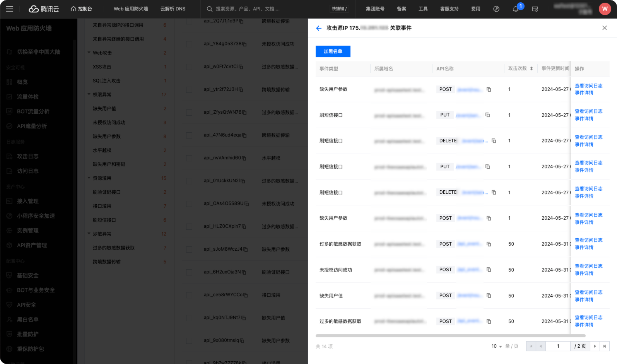Go to the next page of events
Image resolution: width=617 pixels, height=364 pixels.
pos(595,346)
